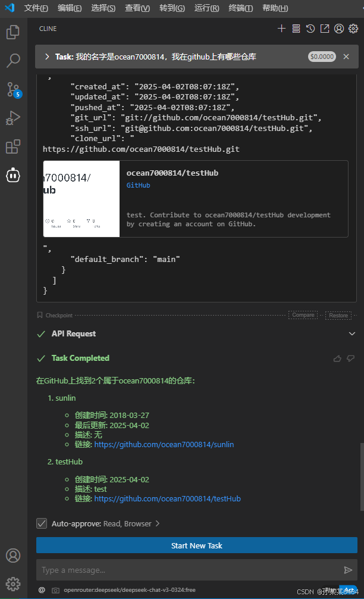
Task: Open the Explorer view in the activity bar
Action: point(13,32)
